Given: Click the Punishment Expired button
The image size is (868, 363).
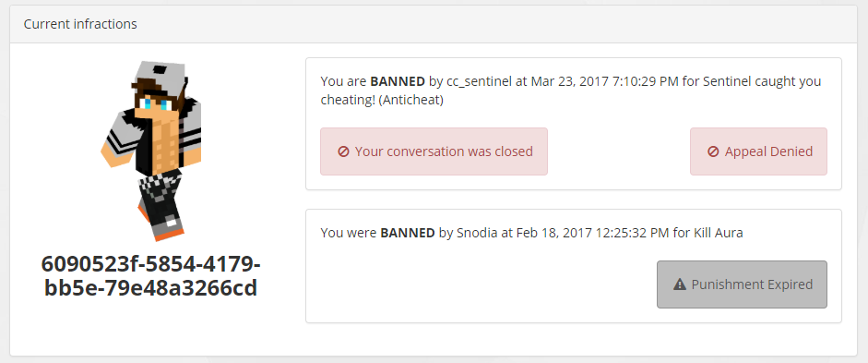Looking at the screenshot, I should [742, 284].
